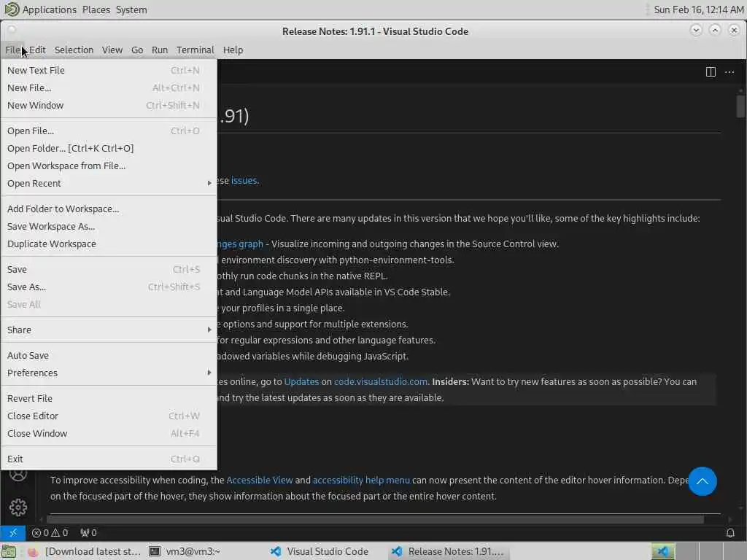Open the View menu
The image size is (747, 560).
coord(112,50)
